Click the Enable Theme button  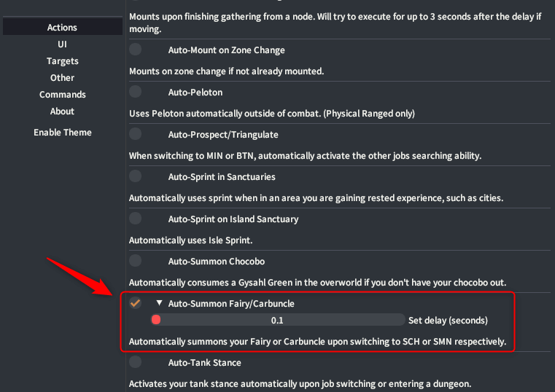(62, 133)
